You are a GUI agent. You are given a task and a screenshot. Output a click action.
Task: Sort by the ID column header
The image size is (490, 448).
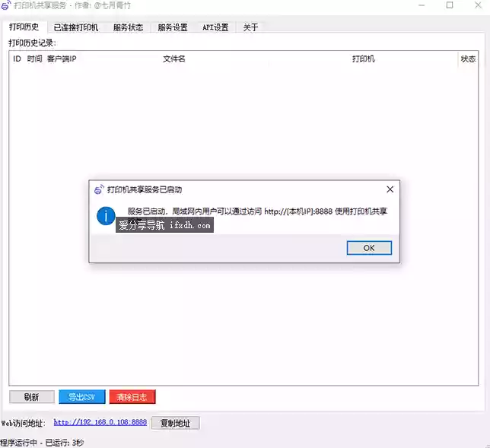17,59
